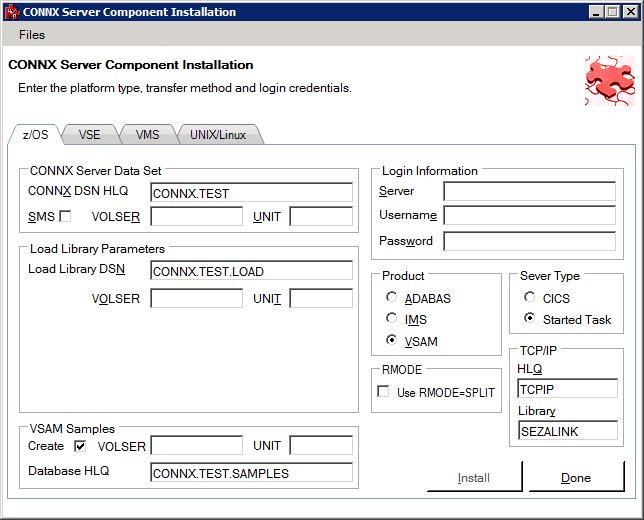This screenshot has width=644, height=520.
Task: Minimize the CONNX installation window
Action: click(x=596, y=12)
